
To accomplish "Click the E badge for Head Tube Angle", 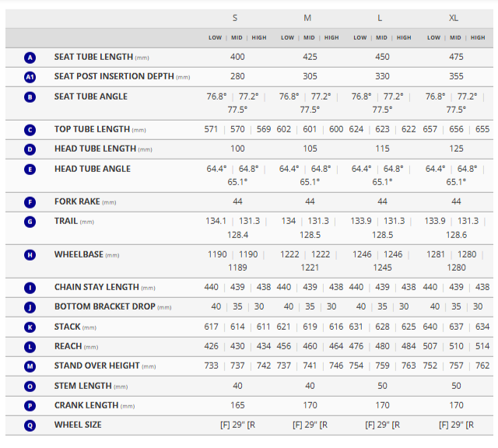I will click(x=30, y=170).
